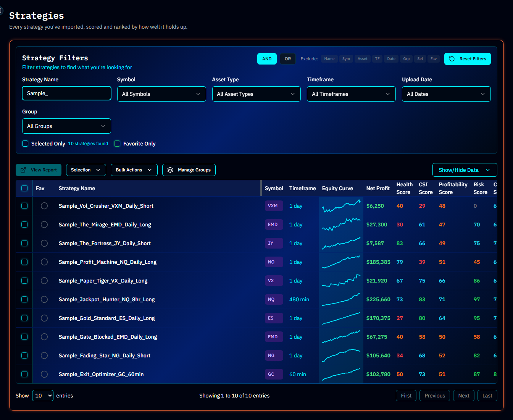The height and width of the screenshot is (420, 513).
Task: Mark Sample_The_Mirage_EMD_Daily_Long as favorite
Action: pyautogui.click(x=44, y=225)
